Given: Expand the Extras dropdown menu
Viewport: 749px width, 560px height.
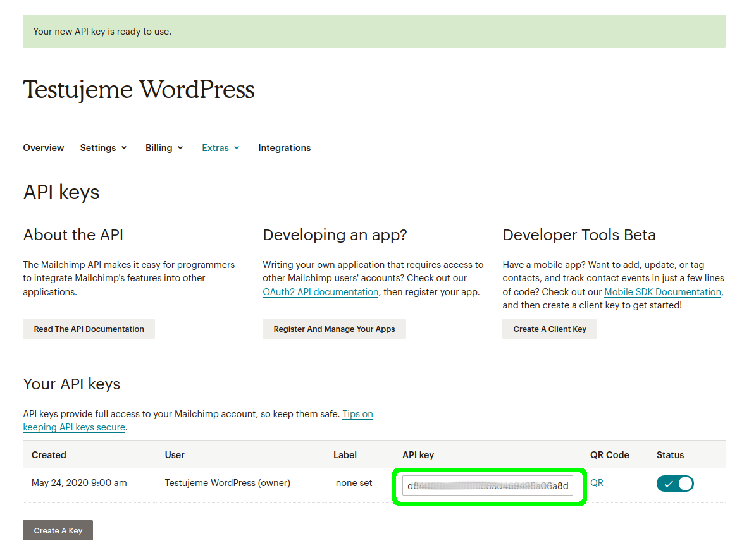Looking at the screenshot, I should click(221, 148).
